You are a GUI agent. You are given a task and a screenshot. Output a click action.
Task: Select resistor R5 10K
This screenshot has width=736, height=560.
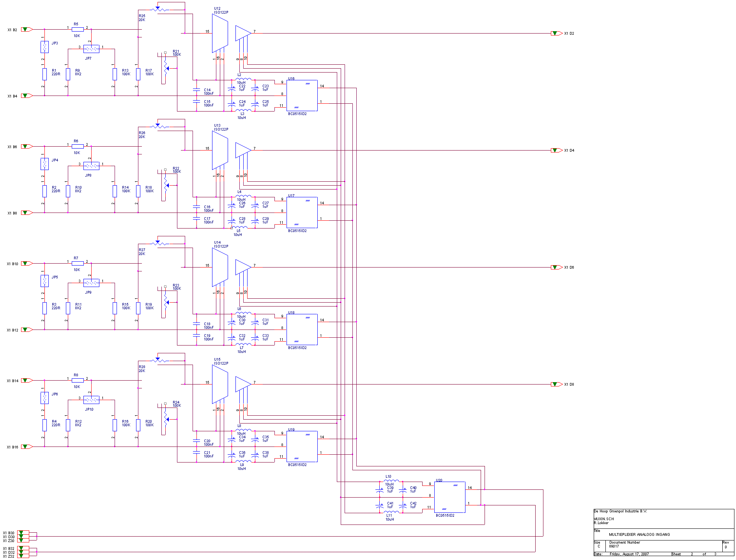pyautogui.click(x=78, y=29)
